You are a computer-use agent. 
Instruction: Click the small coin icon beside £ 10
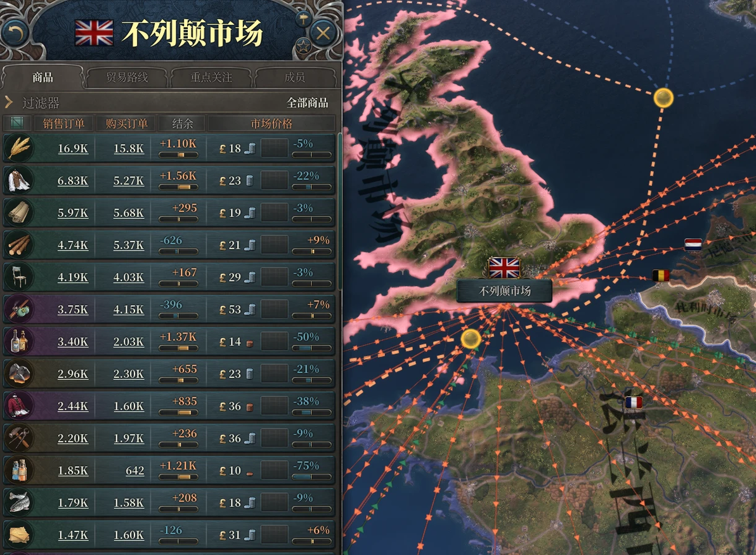click(x=250, y=474)
